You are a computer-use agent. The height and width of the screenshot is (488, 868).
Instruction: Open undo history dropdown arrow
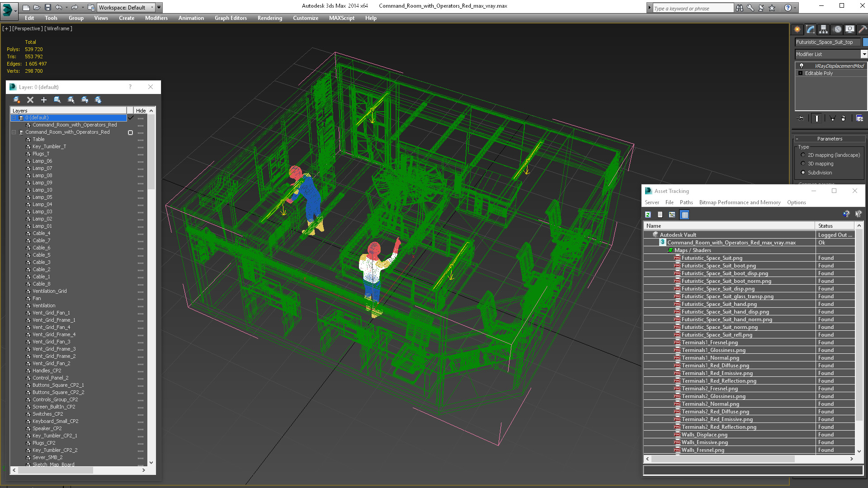66,7
